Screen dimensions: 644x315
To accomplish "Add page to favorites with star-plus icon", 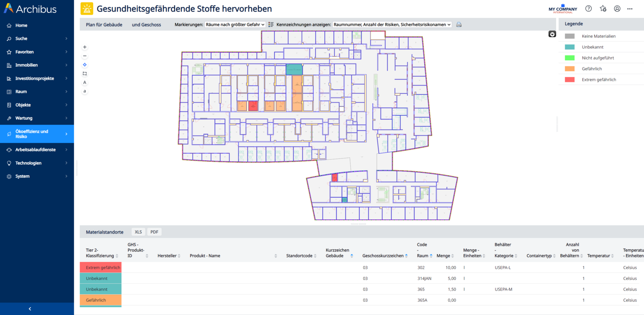I will (603, 9).
